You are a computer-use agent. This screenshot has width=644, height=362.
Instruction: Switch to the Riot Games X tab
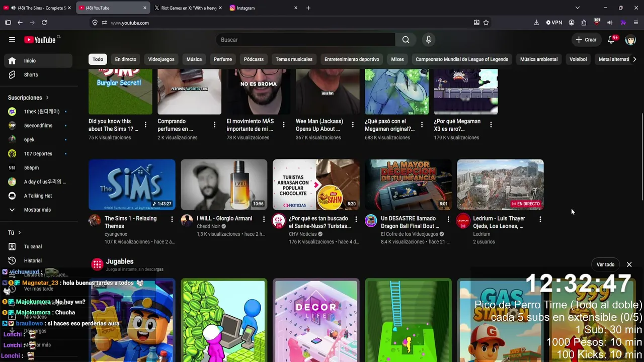tap(188, 8)
